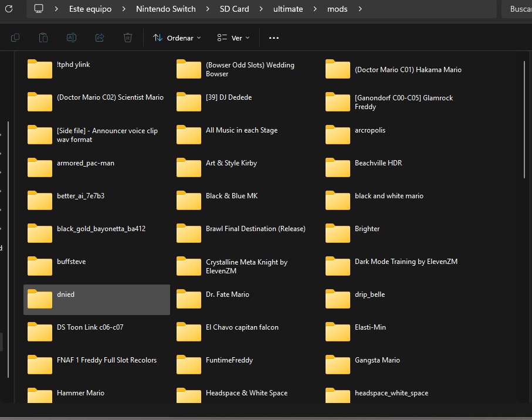Screen dimensions: 532x420
Task: Select the Brawl Final Destination (Release) folder
Action: [x=255, y=229]
